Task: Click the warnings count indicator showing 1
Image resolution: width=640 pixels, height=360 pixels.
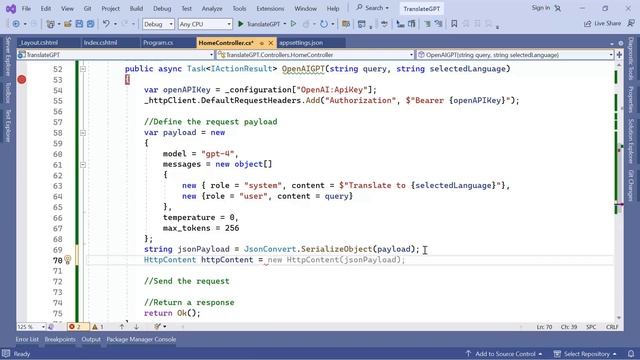Action: [x=98, y=327]
